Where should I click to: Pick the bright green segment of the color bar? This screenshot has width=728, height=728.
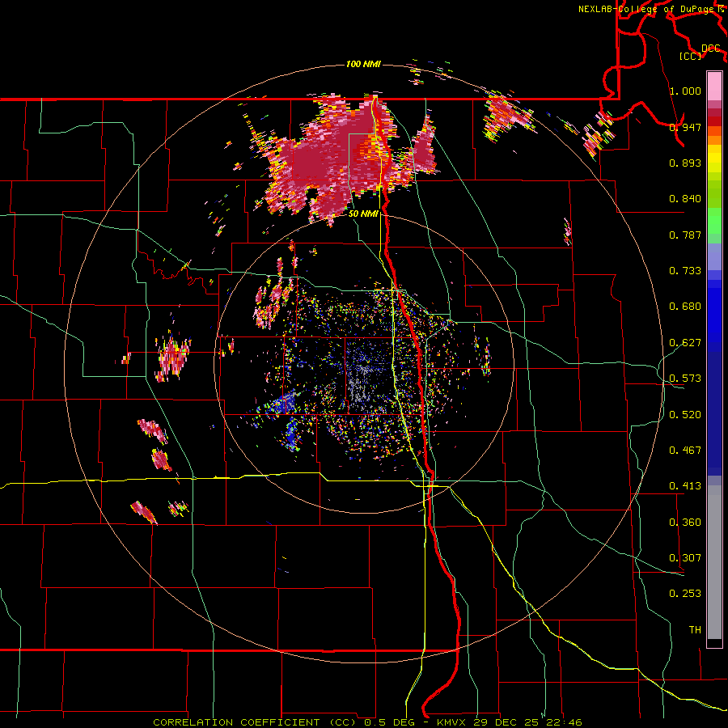coord(714,222)
